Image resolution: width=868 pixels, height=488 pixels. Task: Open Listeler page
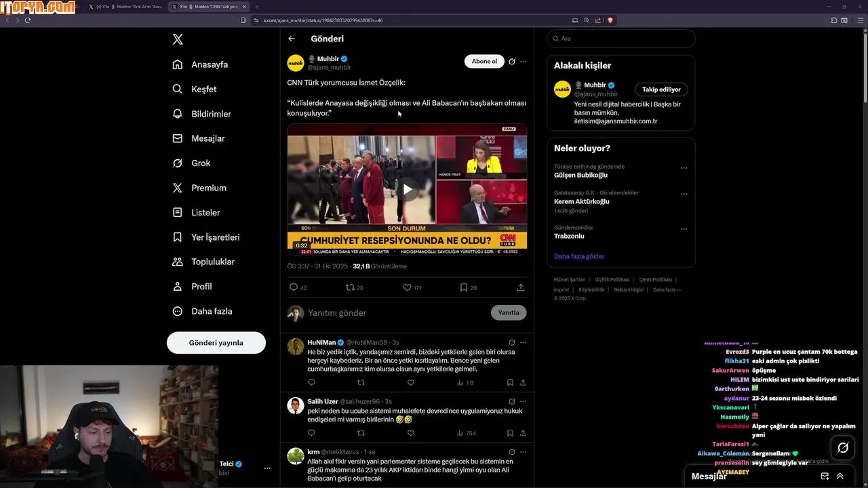click(x=196, y=212)
